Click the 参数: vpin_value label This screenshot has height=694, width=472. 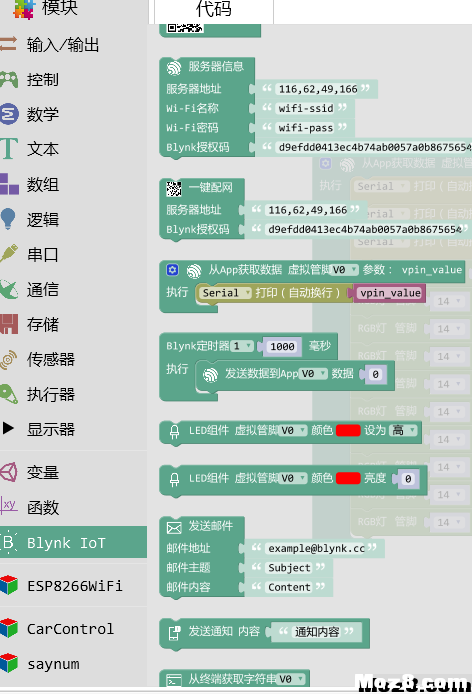(412, 270)
